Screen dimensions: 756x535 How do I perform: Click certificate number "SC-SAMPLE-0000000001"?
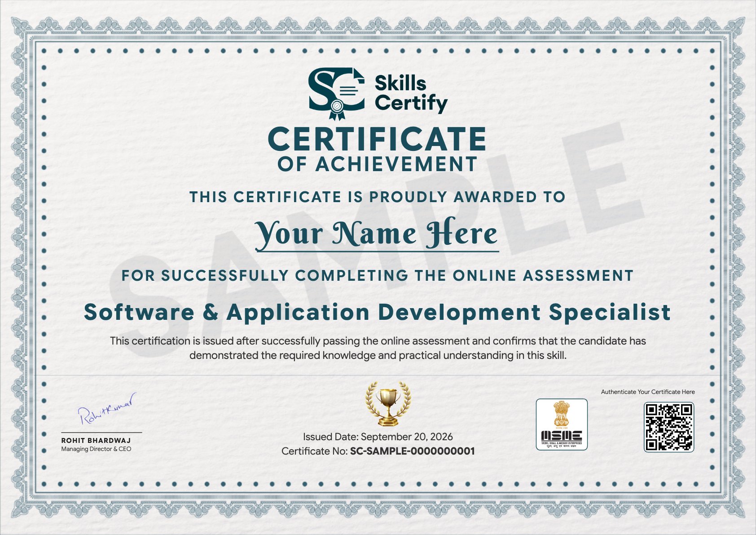[413, 451]
